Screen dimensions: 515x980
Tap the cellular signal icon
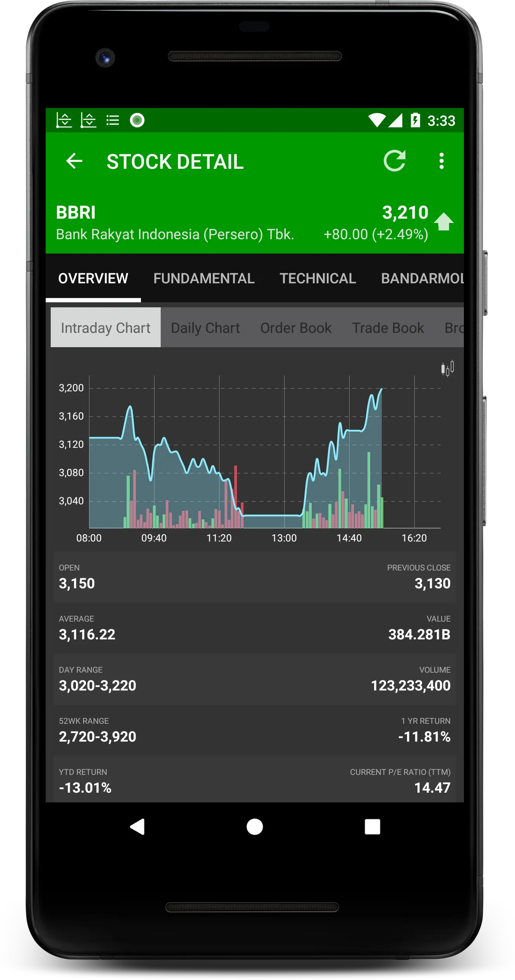(x=396, y=120)
